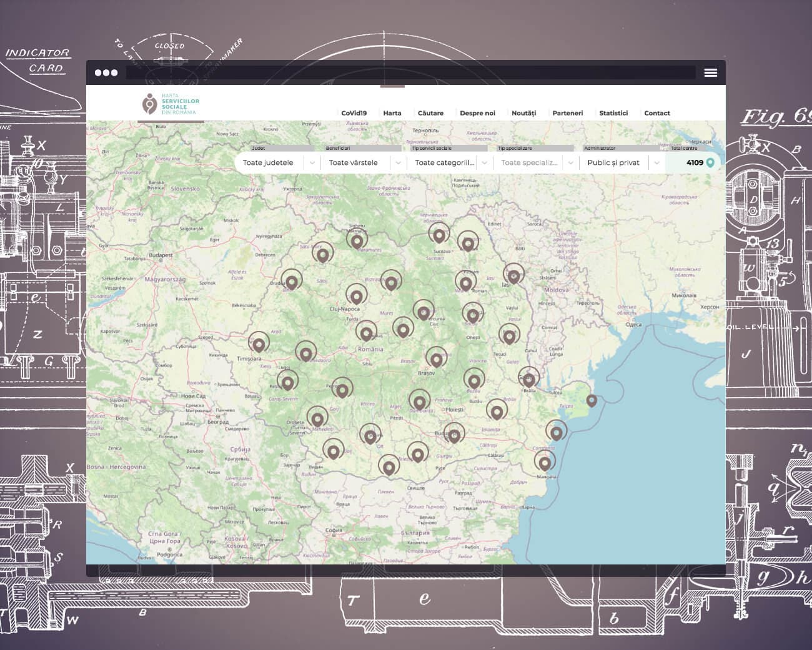Open the hamburger menu top right

coord(711,72)
